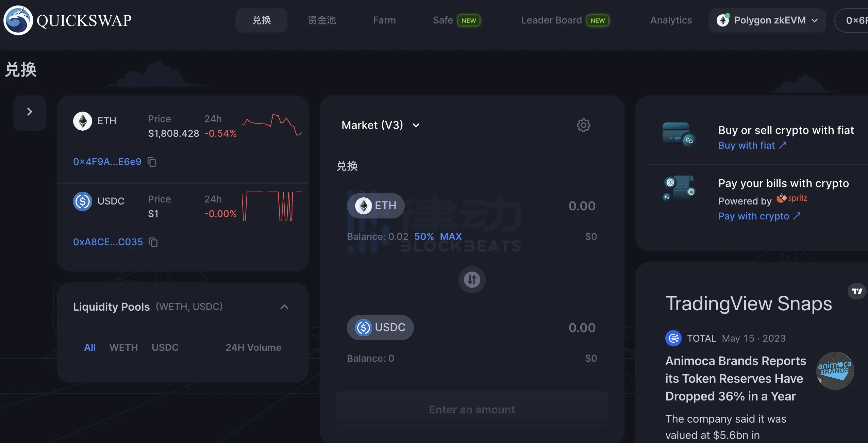
Task: Click the swap direction arrow icon
Action: (x=472, y=279)
